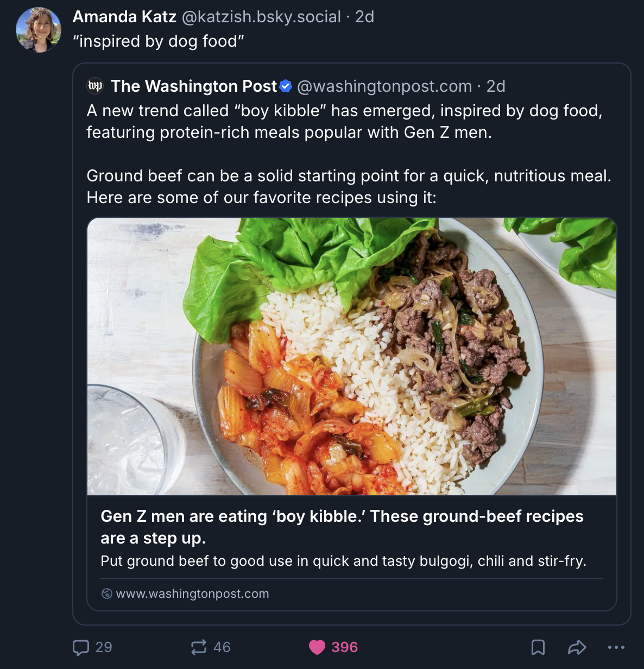Click Amanda Katz's post 2d timestamp

pos(364,17)
